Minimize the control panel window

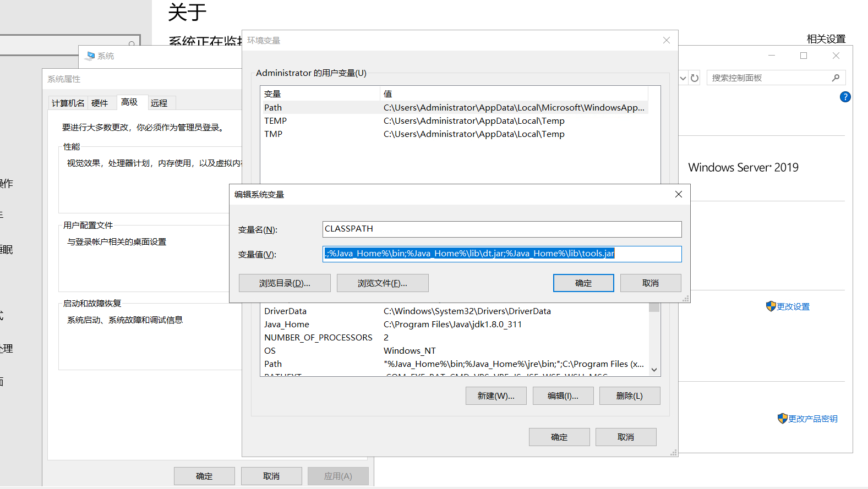[772, 56]
